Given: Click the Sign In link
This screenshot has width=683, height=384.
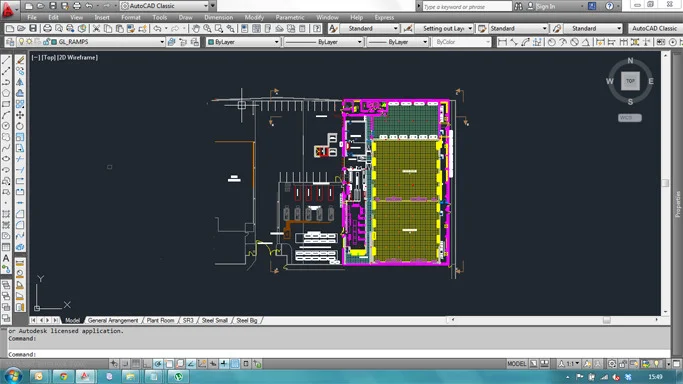Looking at the screenshot, I should coord(546,6).
